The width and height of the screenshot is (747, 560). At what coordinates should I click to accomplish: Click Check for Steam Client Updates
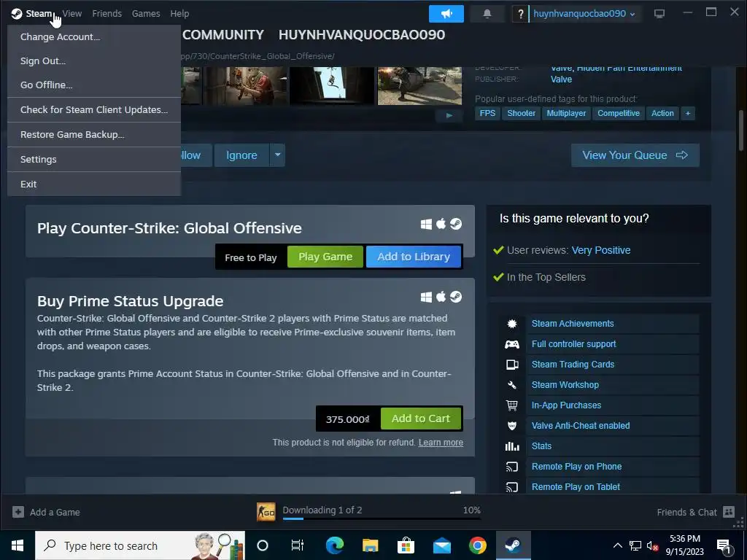pyautogui.click(x=94, y=109)
